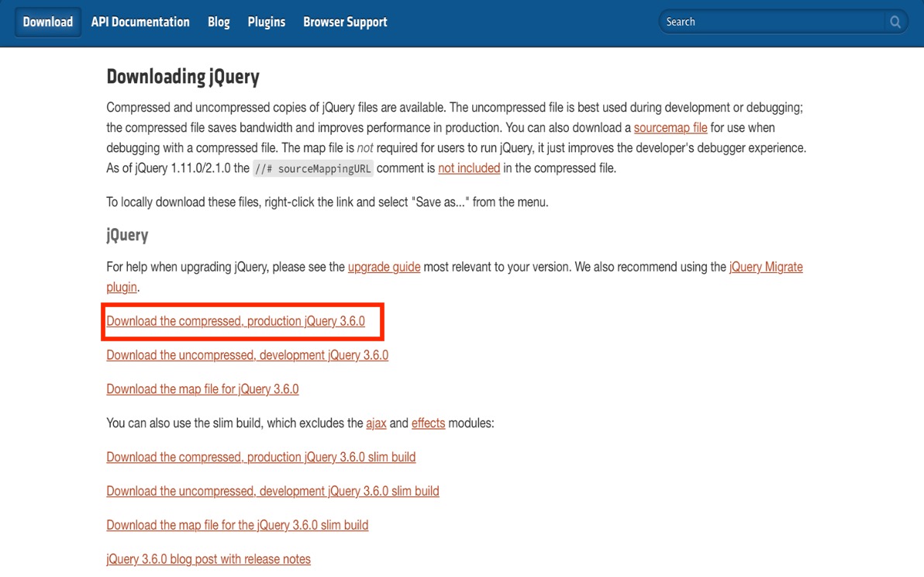Screen dimensions: 924x577
Task: Open the jQuery Migrate plugin link
Action: pos(765,267)
